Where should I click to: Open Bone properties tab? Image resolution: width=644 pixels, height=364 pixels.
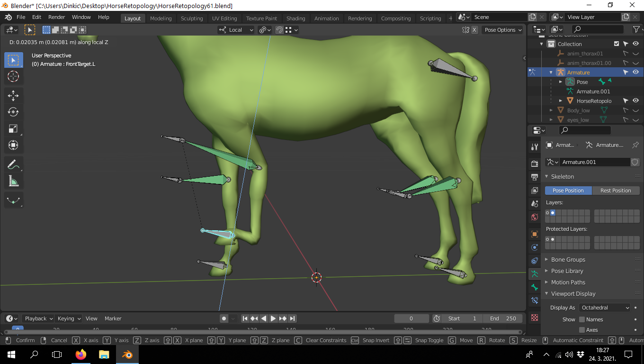click(535, 287)
